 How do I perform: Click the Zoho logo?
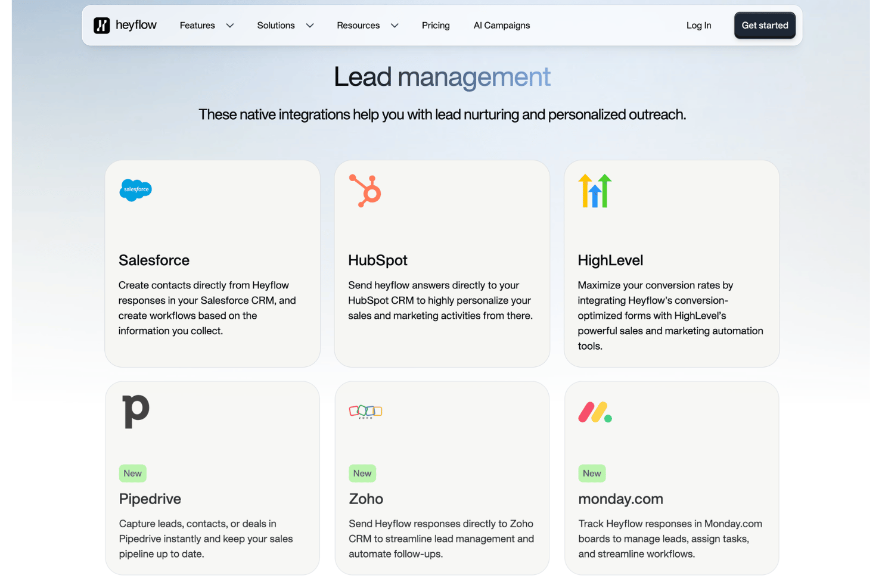pyautogui.click(x=365, y=412)
